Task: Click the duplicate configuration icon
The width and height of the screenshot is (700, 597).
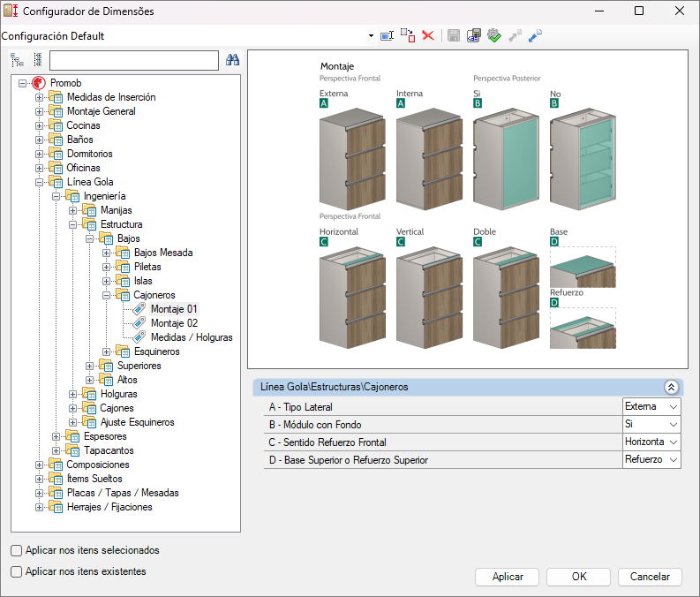Action: (407, 35)
